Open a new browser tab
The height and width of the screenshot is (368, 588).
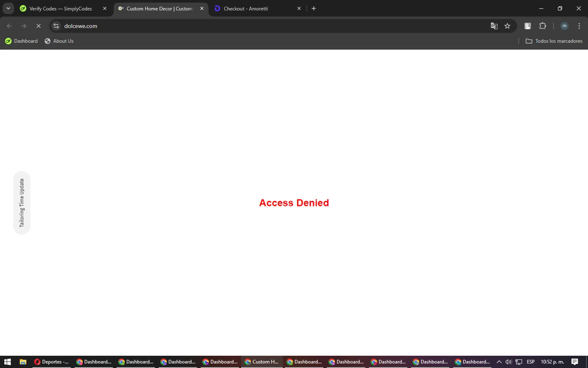[x=314, y=9]
